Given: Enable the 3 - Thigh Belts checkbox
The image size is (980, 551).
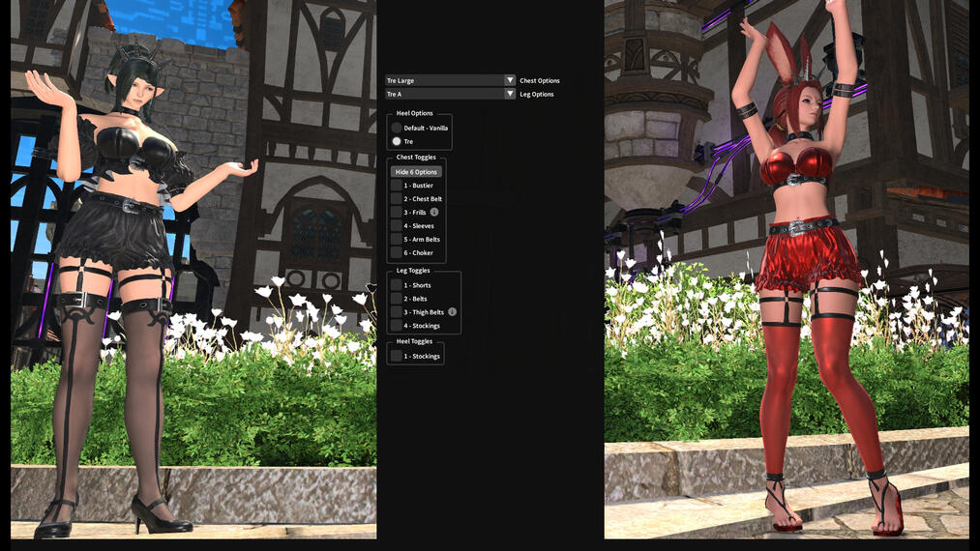Looking at the screenshot, I should [x=396, y=312].
